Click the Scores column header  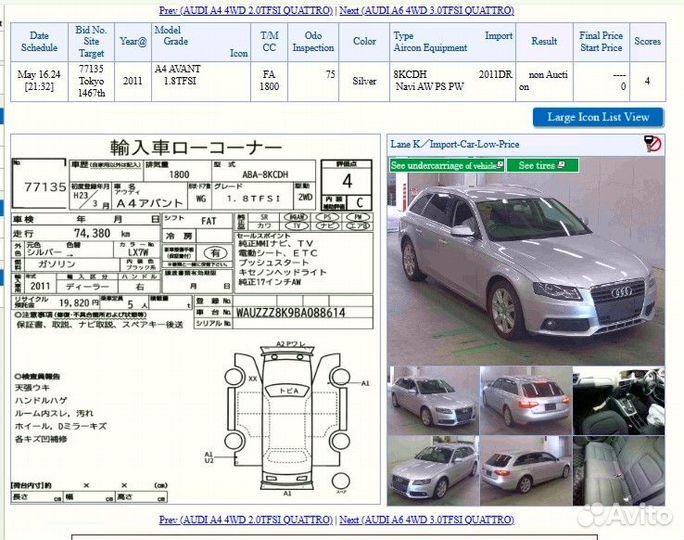point(647,42)
